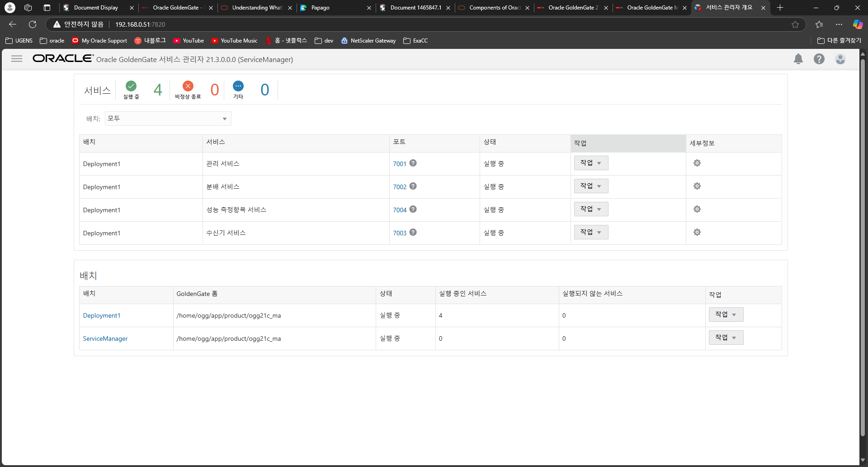Sort by 작업 column header
Viewport: 868px width, 467px height.
(x=628, y=143)
